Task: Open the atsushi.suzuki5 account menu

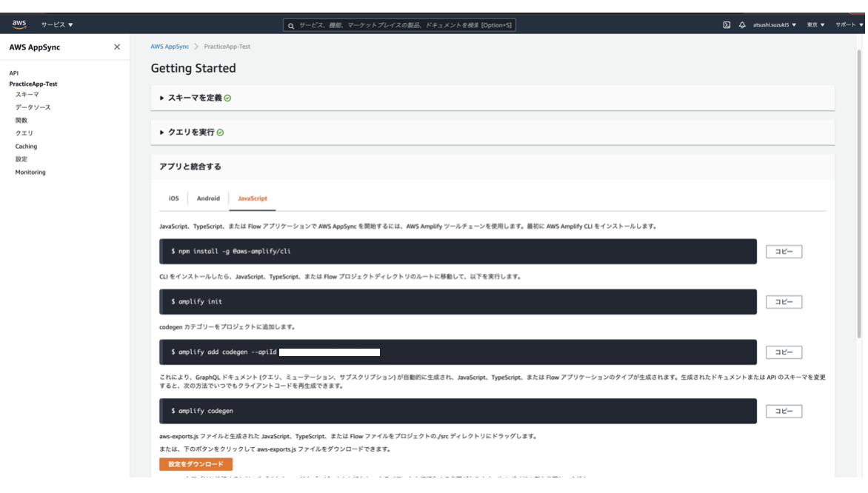Action: [x=775, y=25]
